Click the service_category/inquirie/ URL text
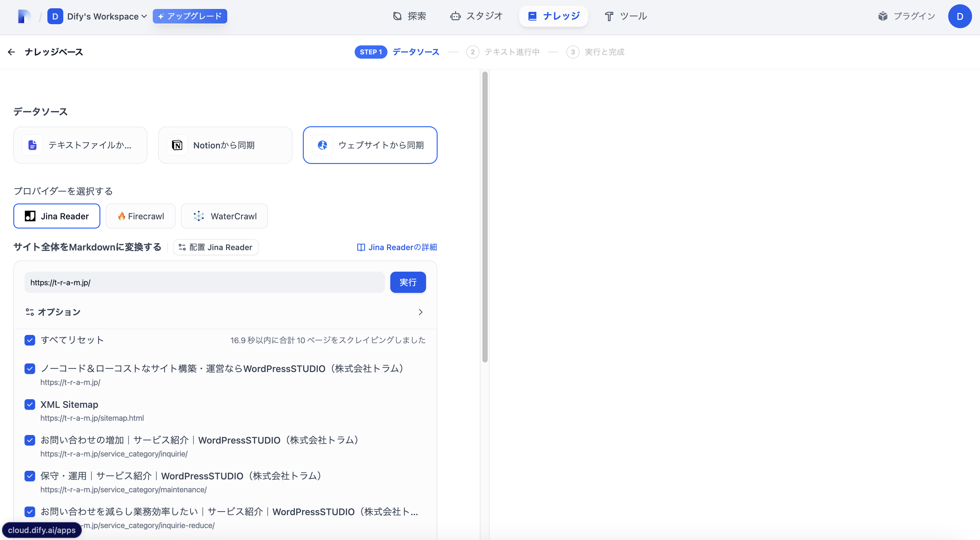 point(114,454)
